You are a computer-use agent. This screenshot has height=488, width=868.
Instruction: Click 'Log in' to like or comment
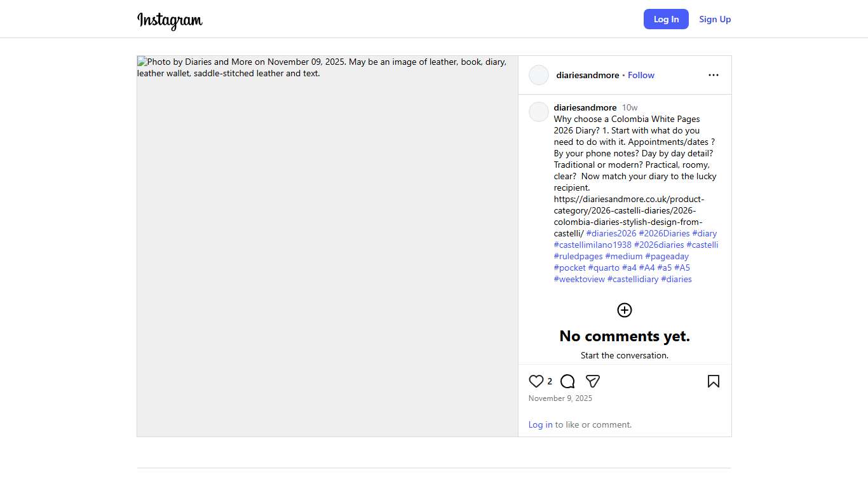[540, 424]
